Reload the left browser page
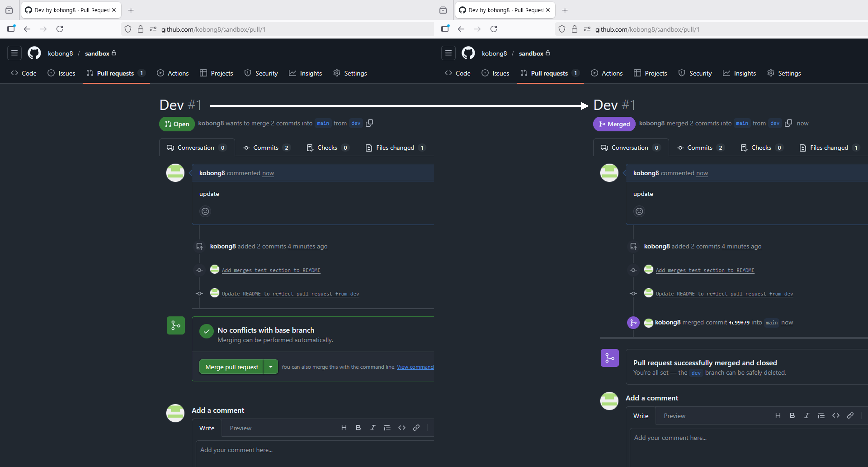868x467 pixels. [x=60, y=29]
